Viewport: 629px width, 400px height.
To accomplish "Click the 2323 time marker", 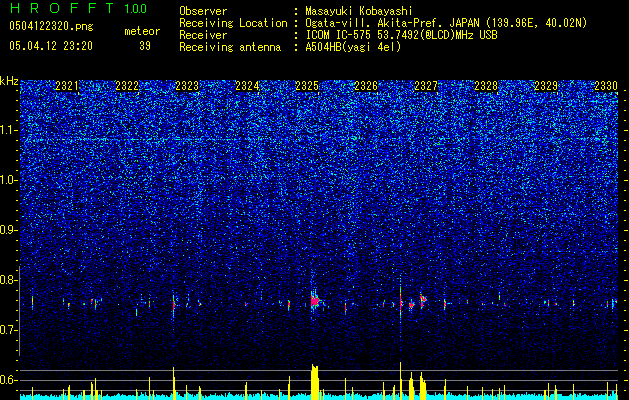I will tap(187, 86).
